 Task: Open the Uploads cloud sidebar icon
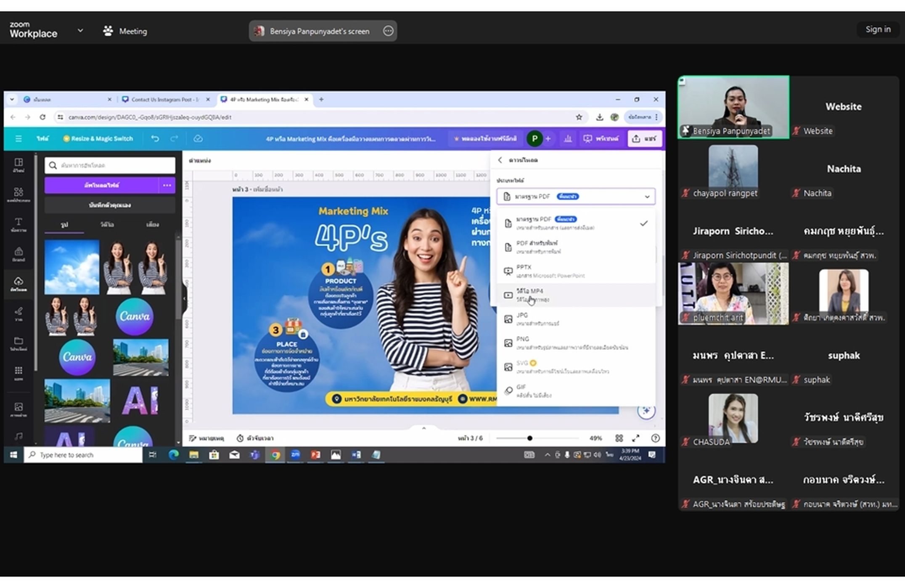pyautogui.click(x=19, y=284)
